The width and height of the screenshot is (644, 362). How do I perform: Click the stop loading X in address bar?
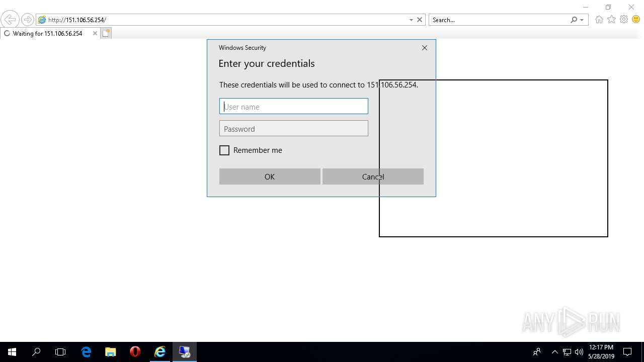click(x=420, y=20)
